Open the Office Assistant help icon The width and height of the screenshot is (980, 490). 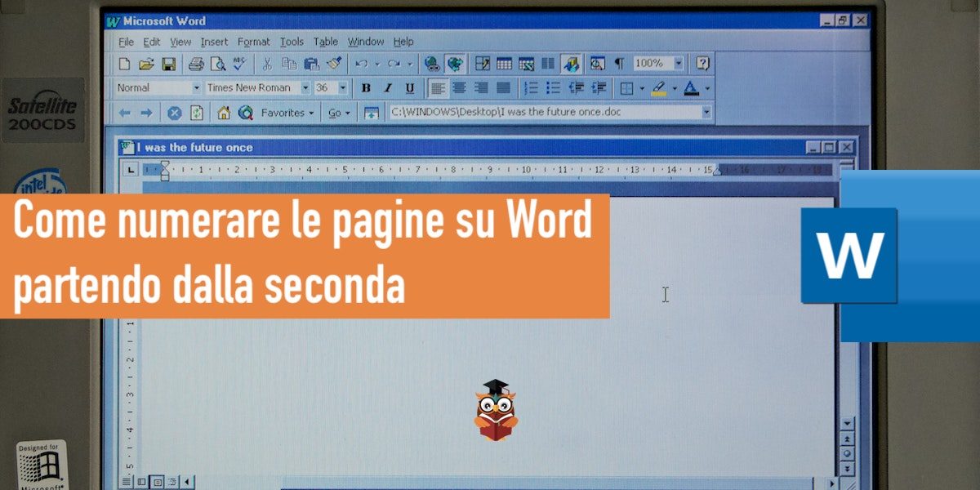point(702,63)
